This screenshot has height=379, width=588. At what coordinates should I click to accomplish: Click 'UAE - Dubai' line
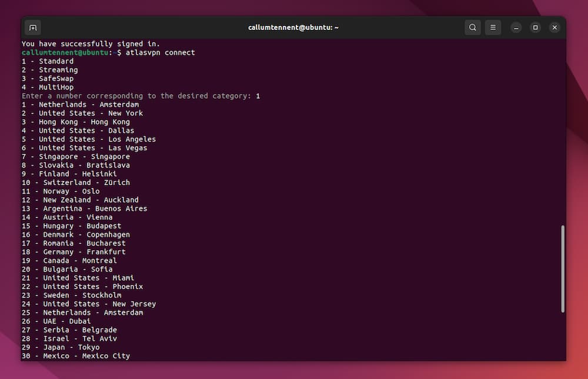coord(56,321)
